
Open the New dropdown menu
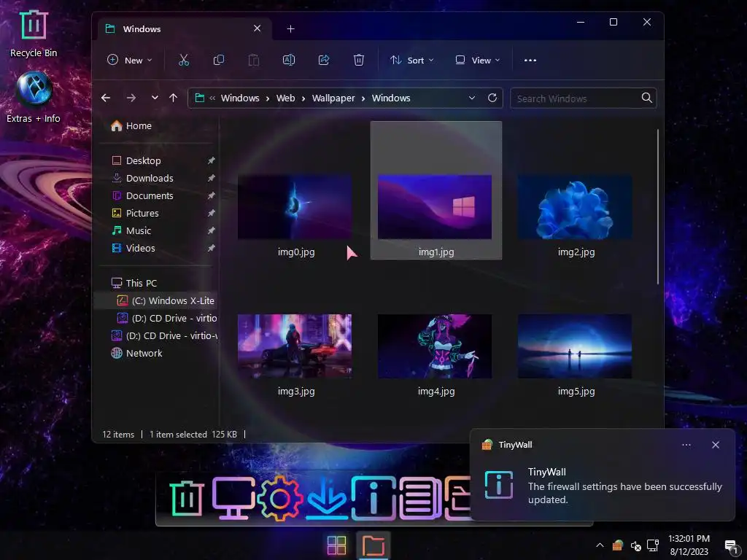(129, 60)
